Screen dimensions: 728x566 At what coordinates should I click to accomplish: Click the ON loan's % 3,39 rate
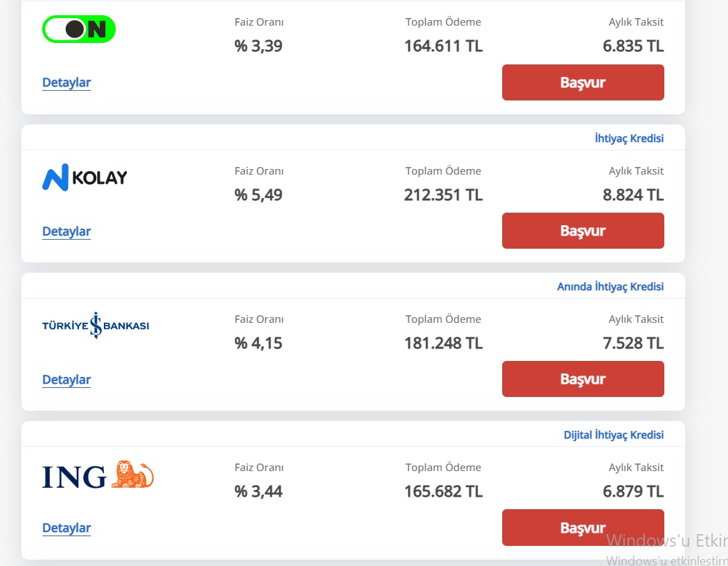(x=258, y=46)
